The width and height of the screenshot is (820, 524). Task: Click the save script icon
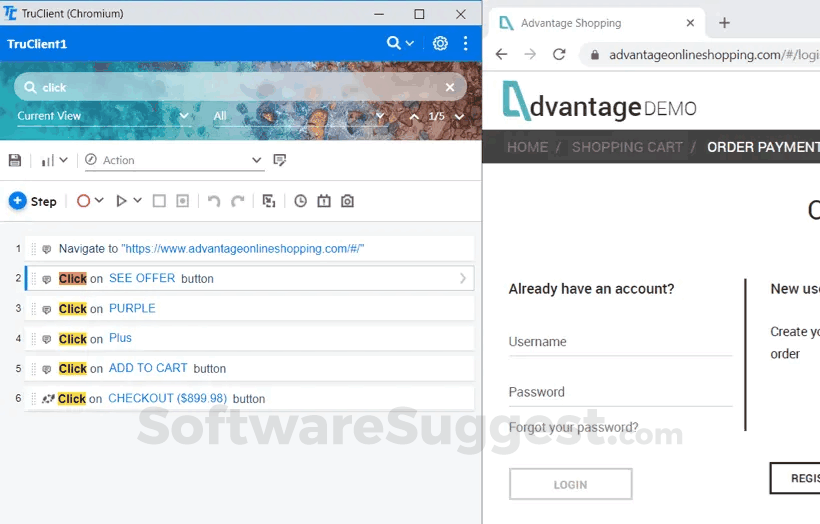15,160
